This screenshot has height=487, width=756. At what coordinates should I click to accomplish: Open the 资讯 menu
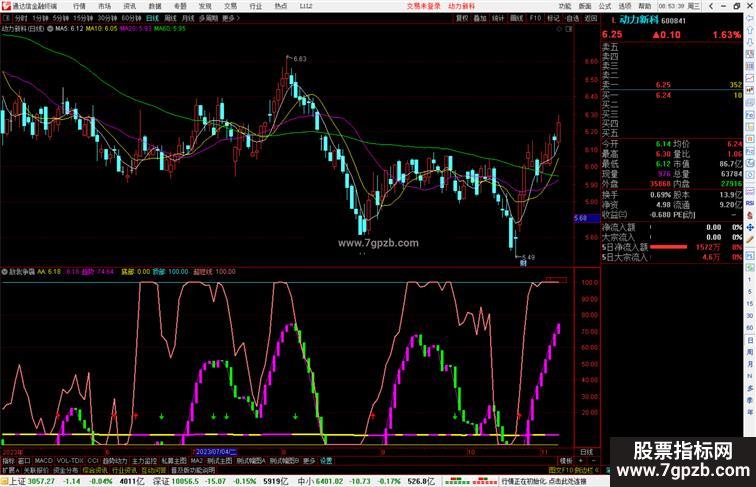tap(130, 6)
